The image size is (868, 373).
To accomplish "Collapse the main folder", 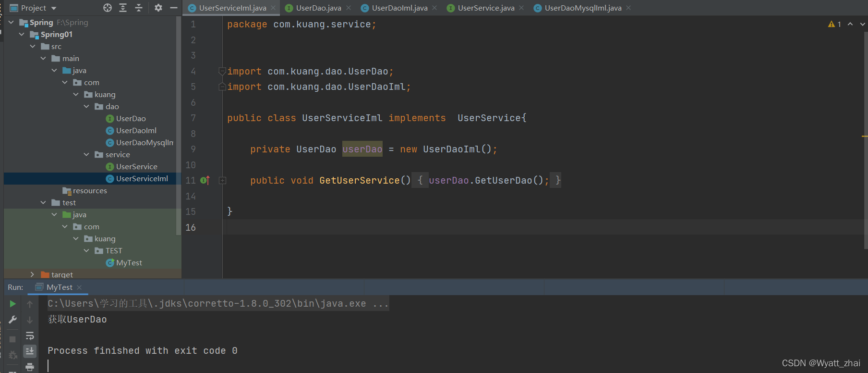I will click(43, 58).
